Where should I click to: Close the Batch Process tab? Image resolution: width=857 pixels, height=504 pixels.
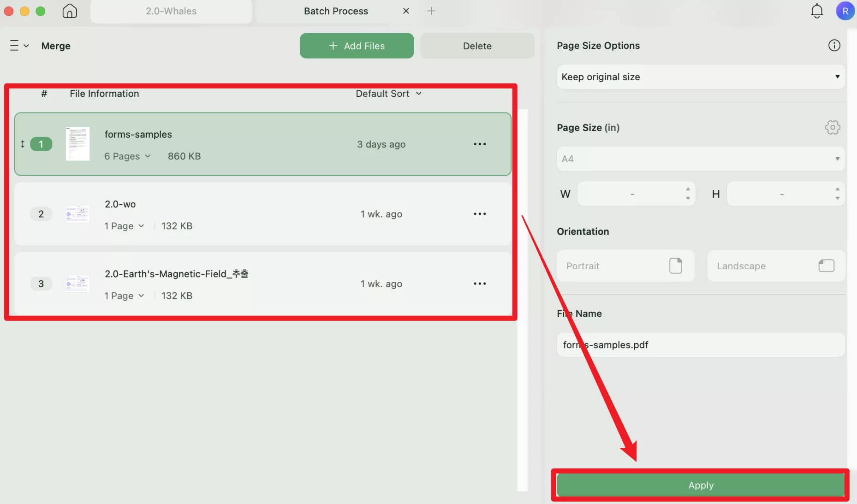point(406,11)
